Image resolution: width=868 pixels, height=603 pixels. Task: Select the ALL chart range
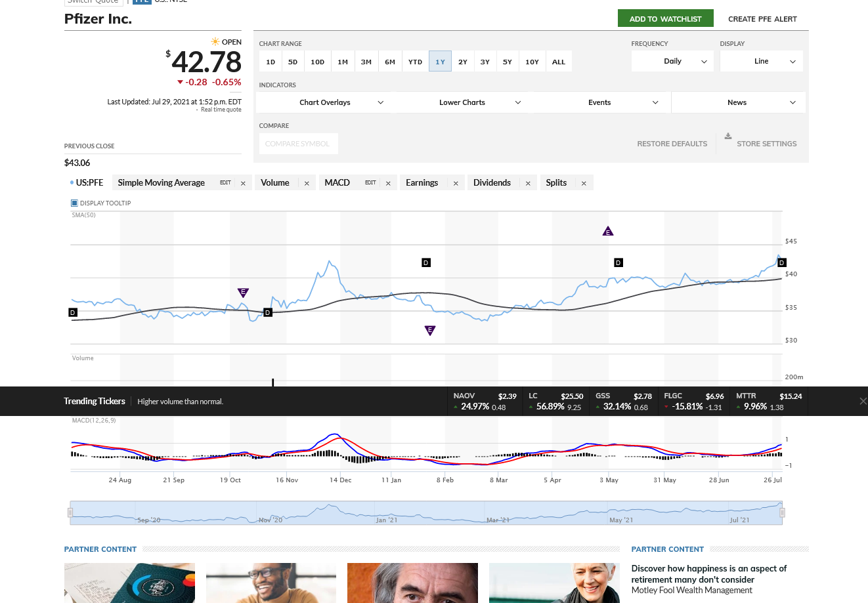click(x=559, y=62)
